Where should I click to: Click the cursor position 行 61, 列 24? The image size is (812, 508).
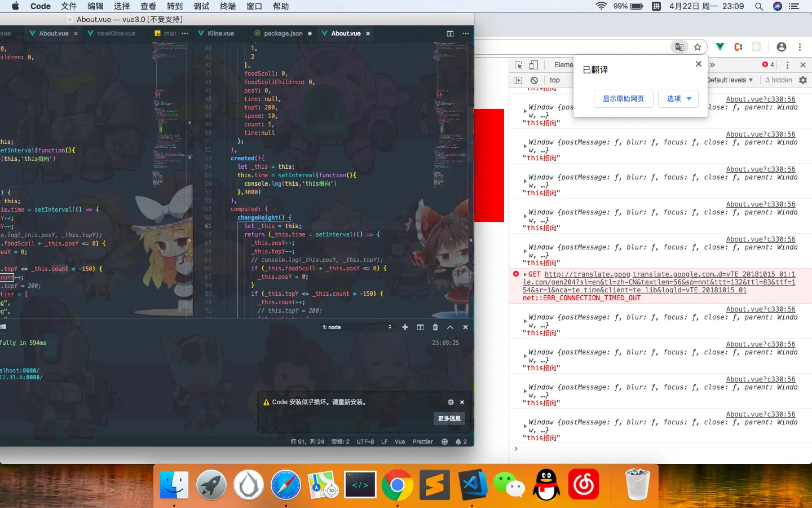point(307,442)
